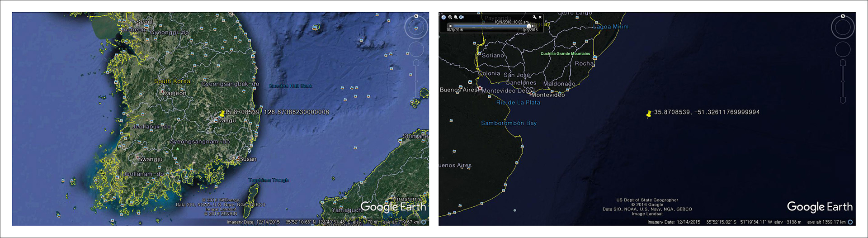The height and width of the screenshot is (238, 868).
Task: Click the Rocha label
Action: pyautogui.click(x=584, y=64)
